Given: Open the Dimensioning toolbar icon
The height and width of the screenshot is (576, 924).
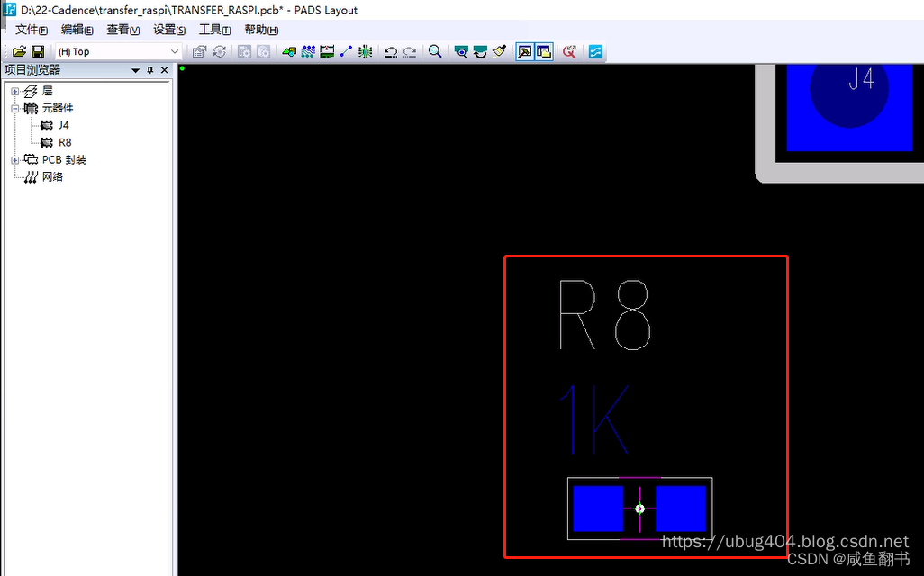Looking at the screenshot, I should (327, 52).
